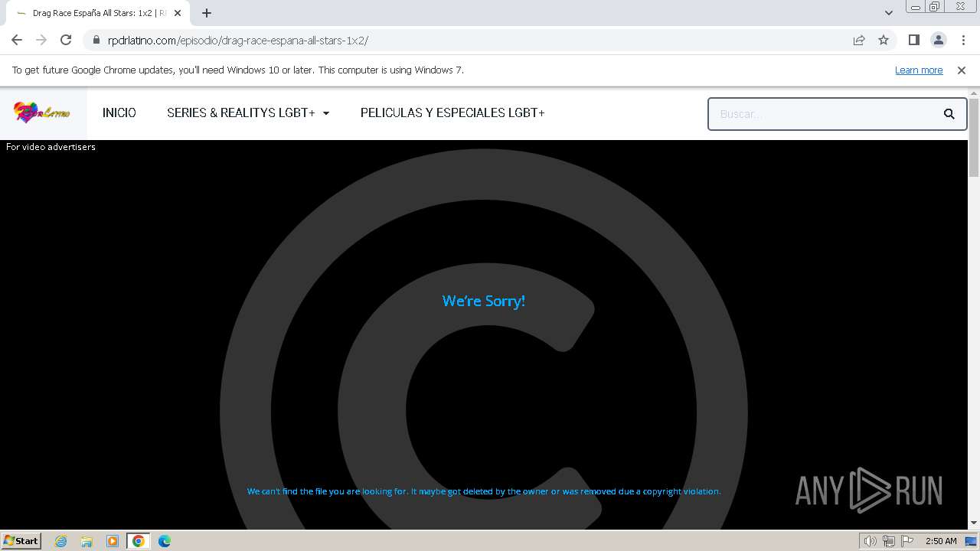Open Windows Media Player from taskbar

[113, 541]
